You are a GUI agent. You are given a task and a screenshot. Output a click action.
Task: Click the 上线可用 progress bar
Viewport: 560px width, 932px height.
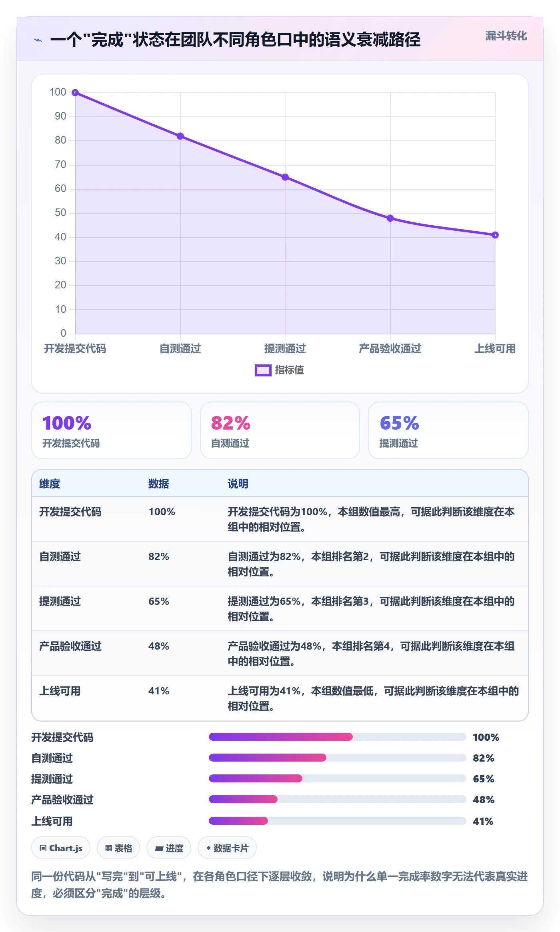point(337,821)
